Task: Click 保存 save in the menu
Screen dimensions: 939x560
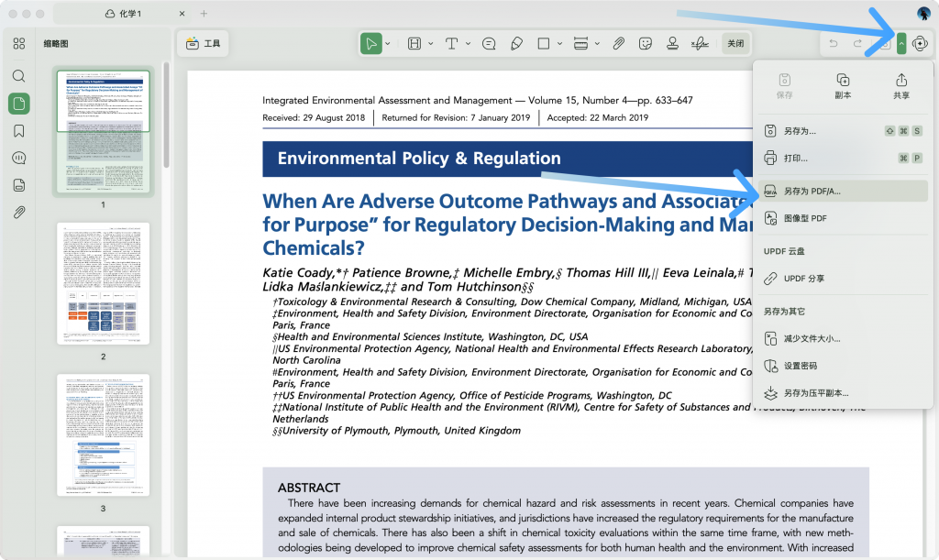Action: point(785,86)
